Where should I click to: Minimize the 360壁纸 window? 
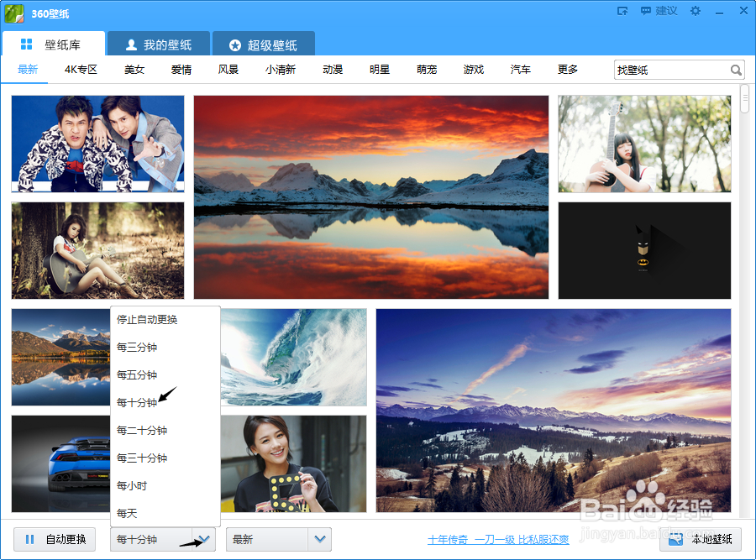tap(719, 12)
